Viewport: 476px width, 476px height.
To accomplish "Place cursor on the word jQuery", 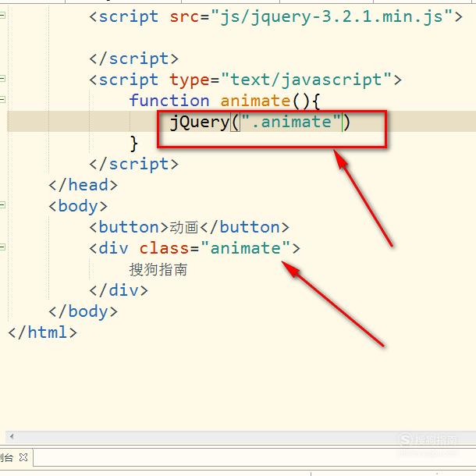I will click(x=200, y=122).
